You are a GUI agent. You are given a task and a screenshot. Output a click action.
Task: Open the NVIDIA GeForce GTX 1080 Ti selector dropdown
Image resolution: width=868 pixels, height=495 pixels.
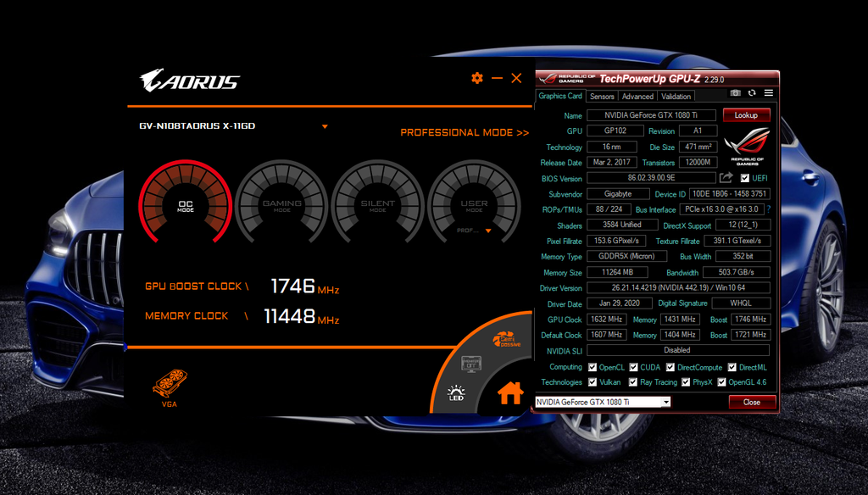tap(666, 402)
